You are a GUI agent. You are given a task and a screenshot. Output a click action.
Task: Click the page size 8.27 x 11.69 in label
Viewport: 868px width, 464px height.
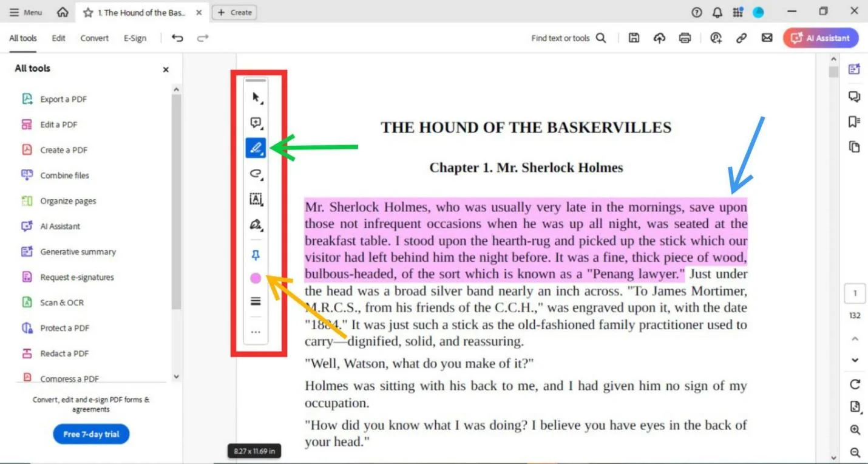pos(255,451)
